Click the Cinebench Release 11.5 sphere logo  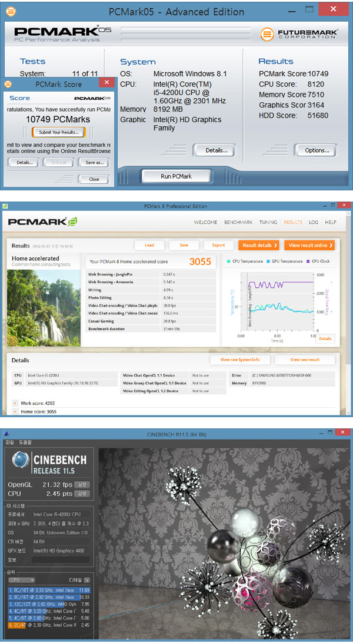click(21, 460)
